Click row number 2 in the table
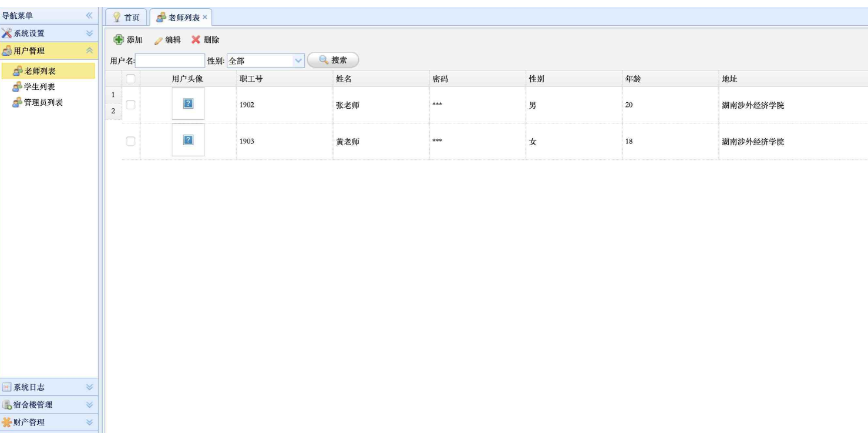The image size is (868, 433). [x=113, y=111]
